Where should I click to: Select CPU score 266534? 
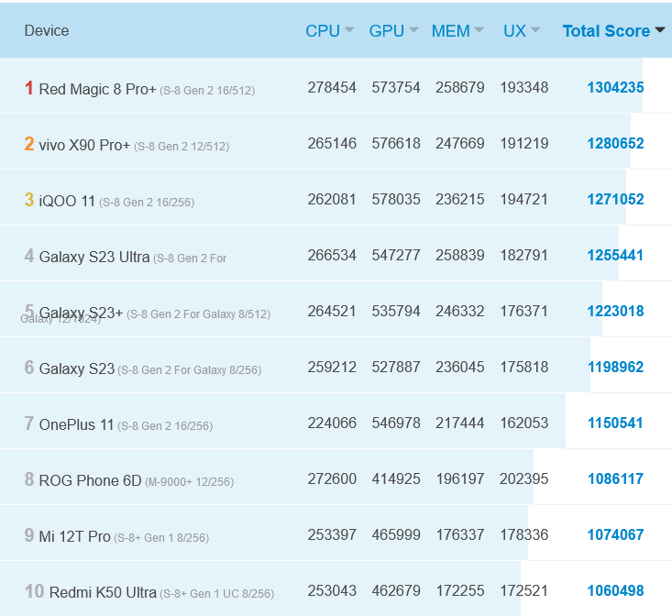pyautogui.click(x=332, y=256)
